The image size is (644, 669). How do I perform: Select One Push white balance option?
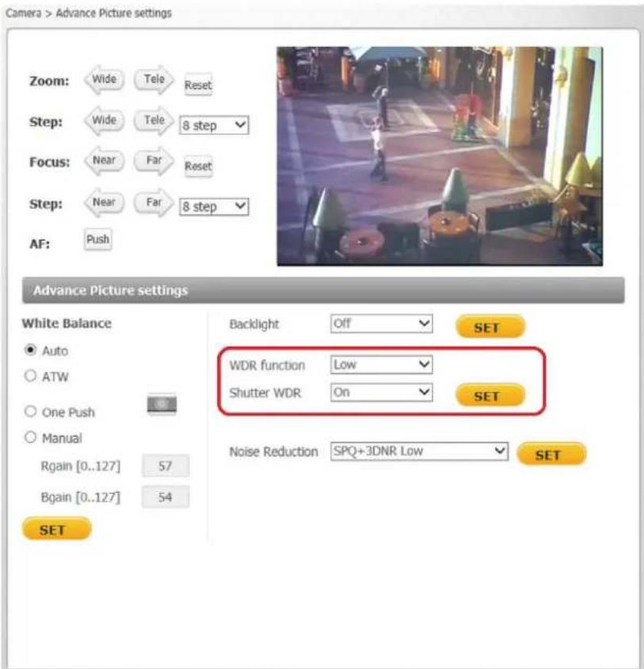[x=30, y=411]
